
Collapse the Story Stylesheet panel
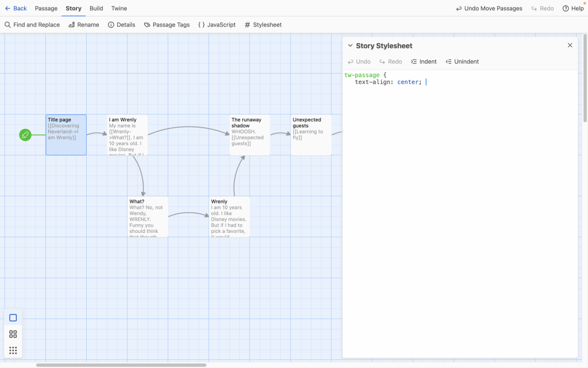pyautogui.click(x=350, y=45)
